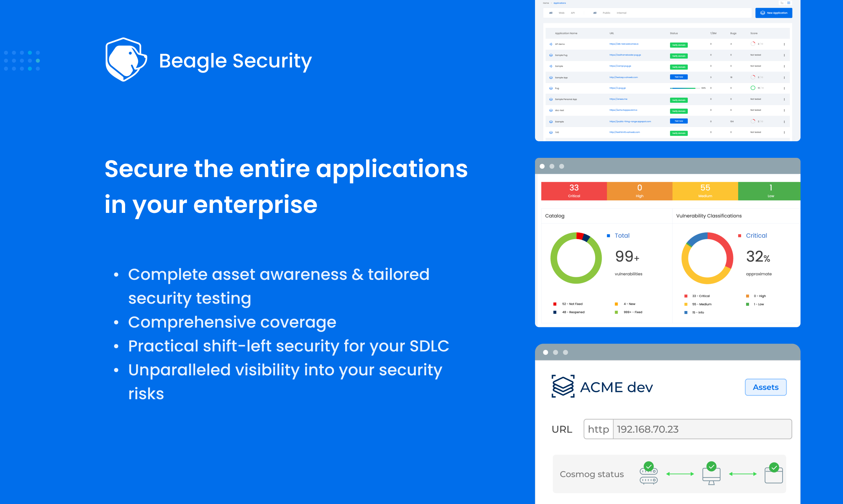The height and width of the screenshot is (504, 843).
Task: Select the Web filter tab
Action: [561, 13]
